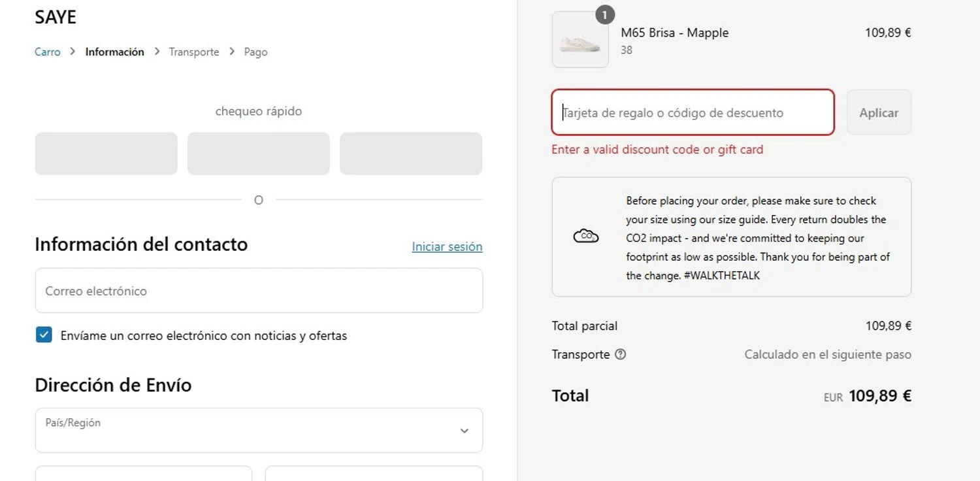Image resolution: width=980 pixels, height=481 pixels.
Task: Click the SAYE store logo
Action: [56, 17]
